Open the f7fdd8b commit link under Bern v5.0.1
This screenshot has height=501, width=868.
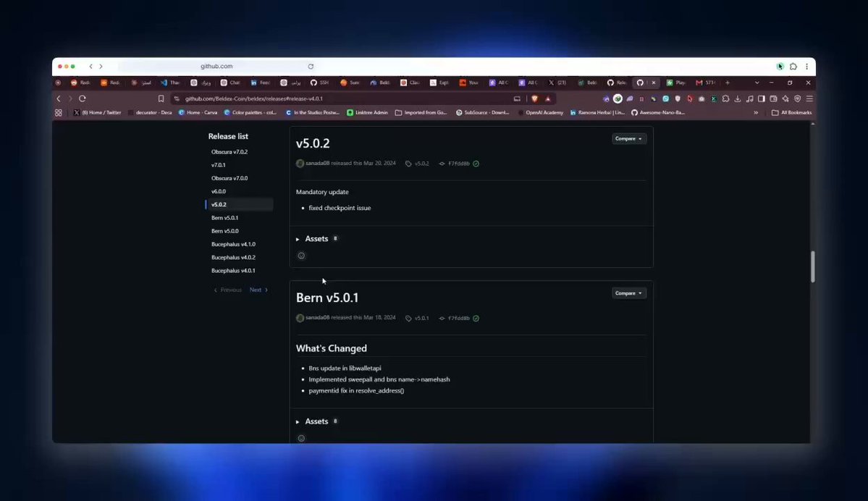pos(458,319)
